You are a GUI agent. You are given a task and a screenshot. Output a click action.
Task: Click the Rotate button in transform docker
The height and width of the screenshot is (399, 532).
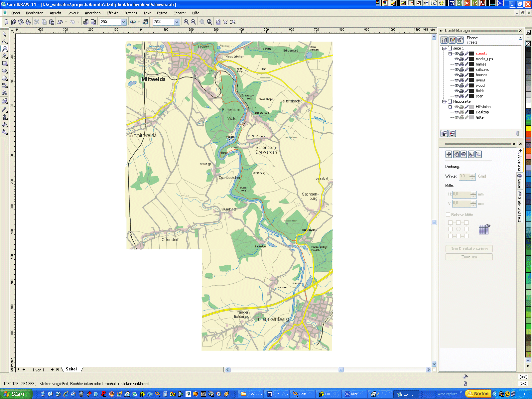457,154
